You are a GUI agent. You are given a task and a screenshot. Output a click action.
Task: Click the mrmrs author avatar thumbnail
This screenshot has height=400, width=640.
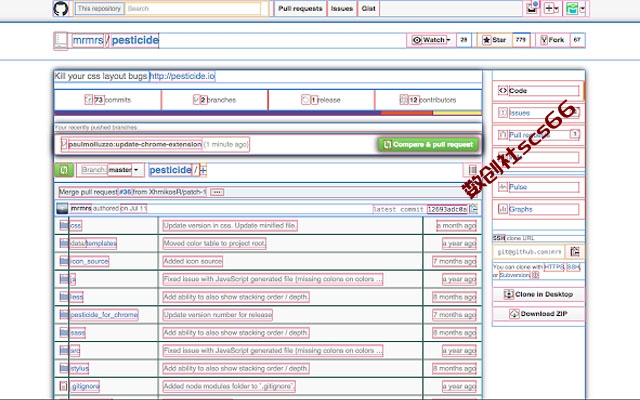click(x=62, y=209)
